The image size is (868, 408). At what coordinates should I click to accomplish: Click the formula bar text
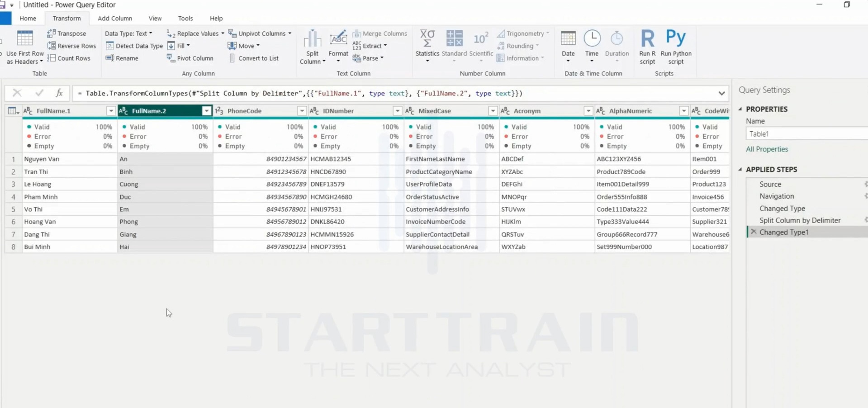[300, 93]
